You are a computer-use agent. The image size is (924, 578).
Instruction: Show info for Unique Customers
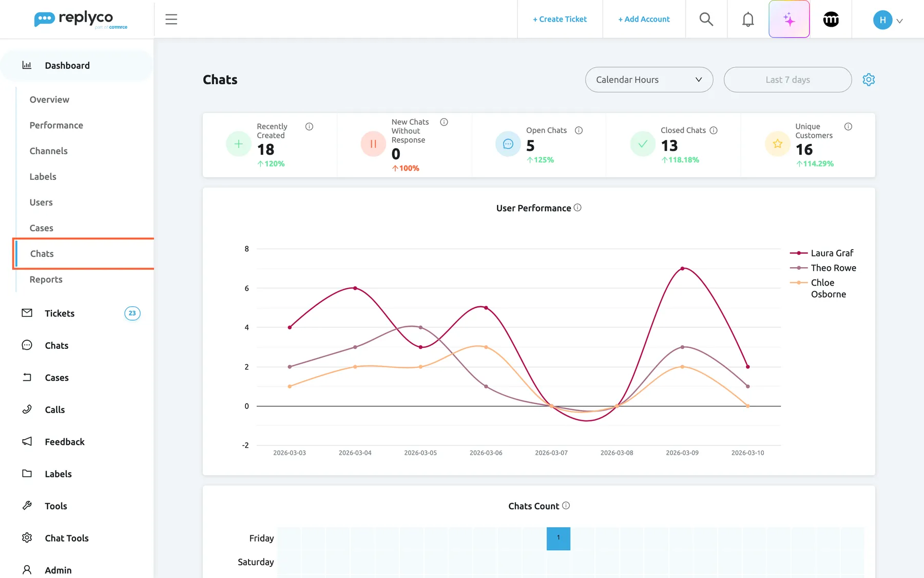click(848, 127)
